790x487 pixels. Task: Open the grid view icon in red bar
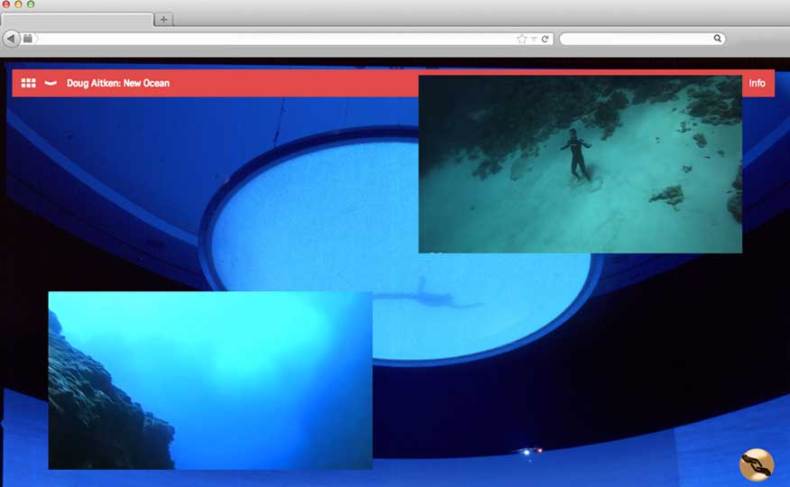point(28,83)
